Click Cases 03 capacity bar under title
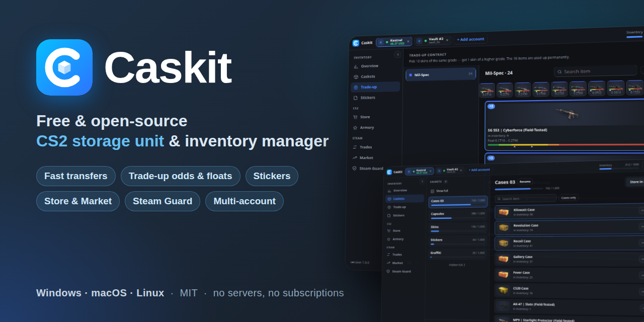The width and height of the screenshot is (644, 322). (519, 189)
